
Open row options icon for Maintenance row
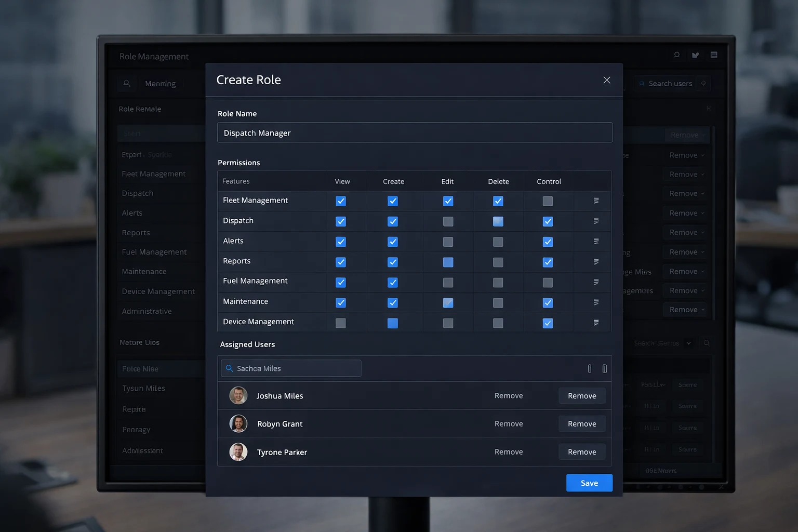click(596, 302)
